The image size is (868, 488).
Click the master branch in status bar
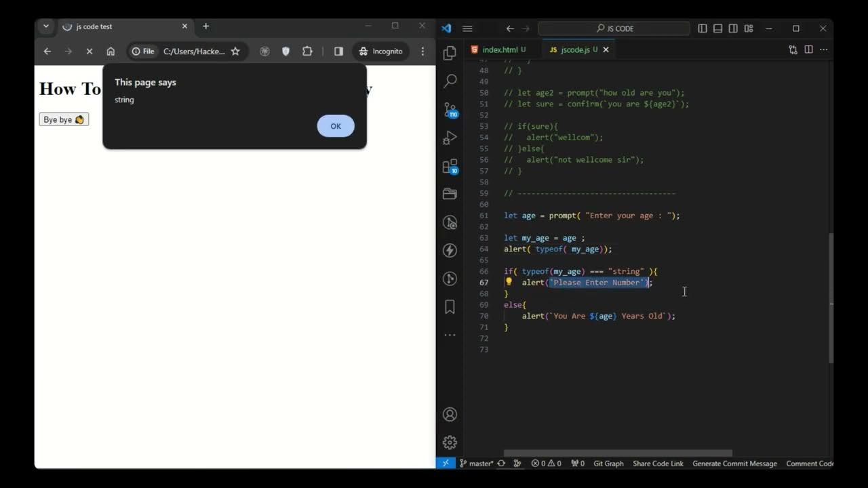tap(476, 464)
